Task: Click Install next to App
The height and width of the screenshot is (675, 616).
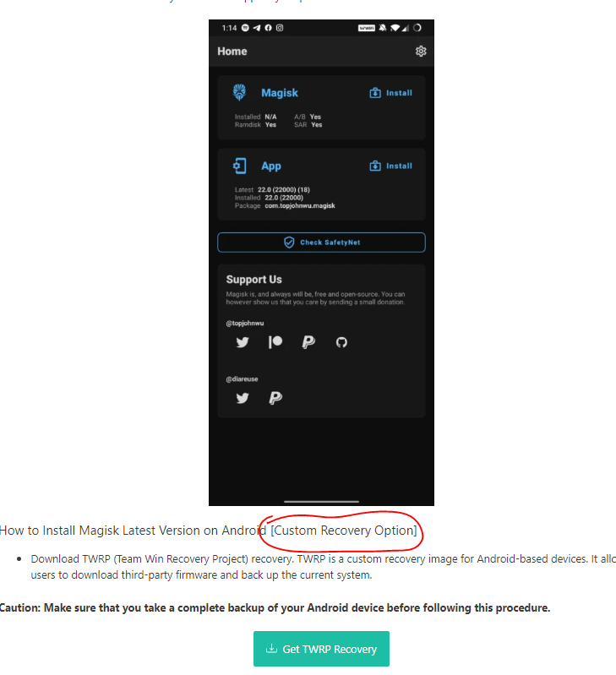Action: (x=391, y=166)
